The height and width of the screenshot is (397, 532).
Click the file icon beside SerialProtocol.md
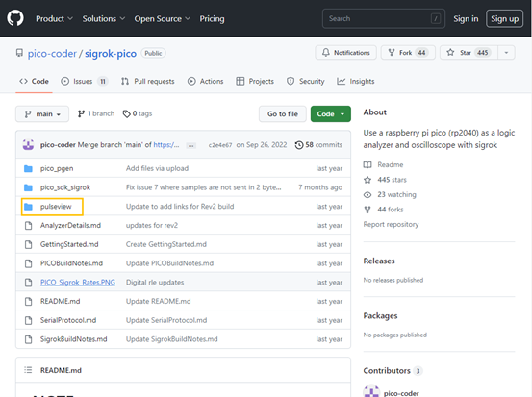[29, 320]
